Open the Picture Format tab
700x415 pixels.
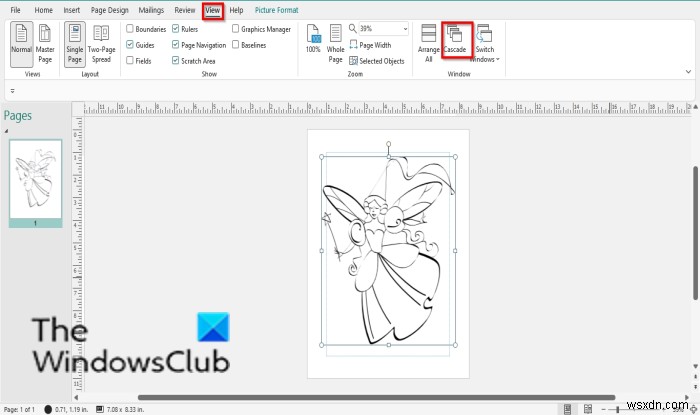click(276, 10)
